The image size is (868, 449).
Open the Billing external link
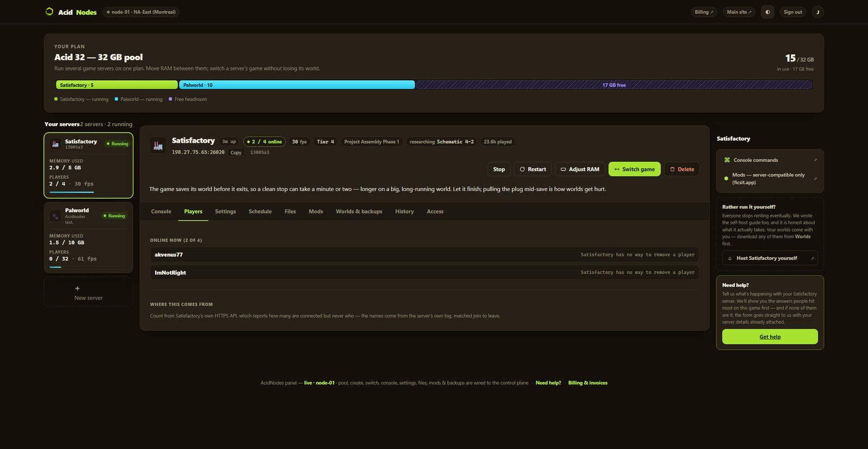tap(704, 12)
